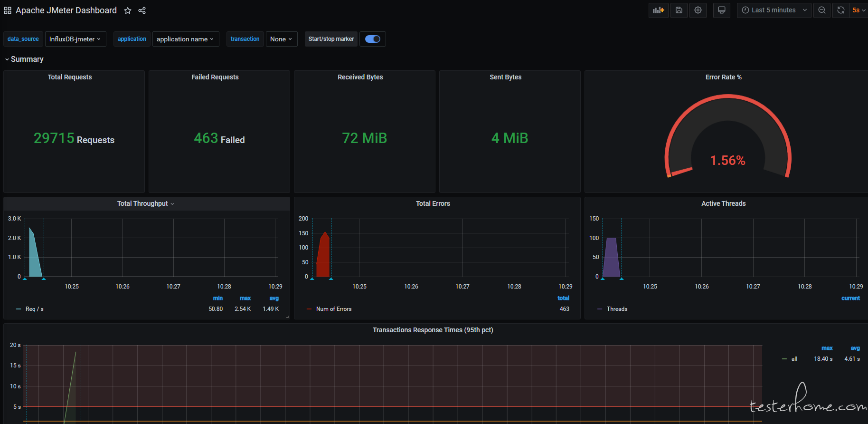Click the Failed Requests panel title

click(215, 77)
